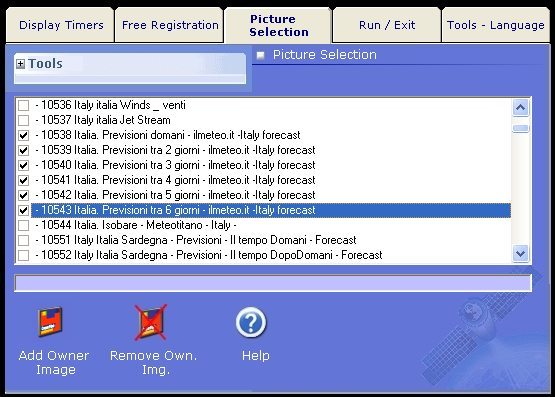This screenshot has width=555, height=397.
Task: Click the Remove Own. Img. label
Action: pos(154,362)
